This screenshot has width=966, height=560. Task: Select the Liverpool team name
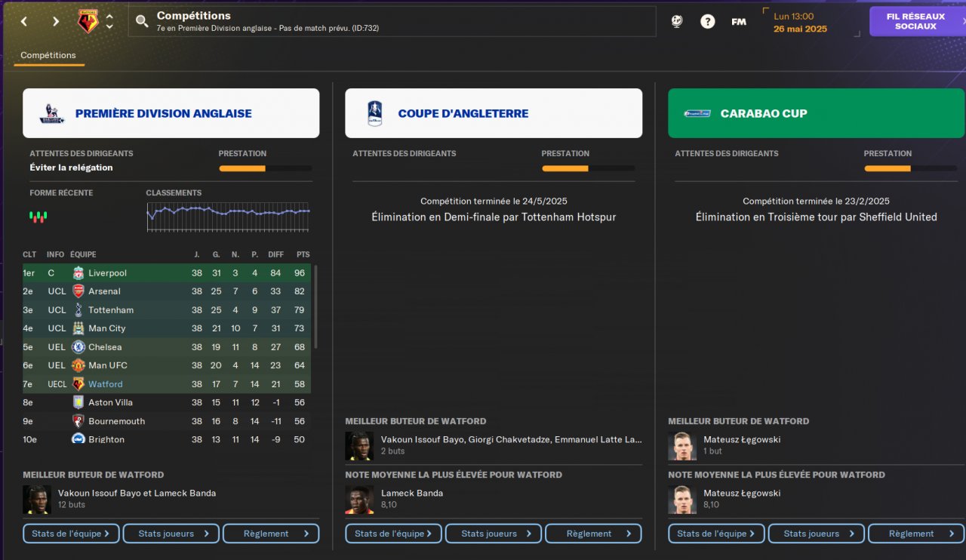pos(107,273)
